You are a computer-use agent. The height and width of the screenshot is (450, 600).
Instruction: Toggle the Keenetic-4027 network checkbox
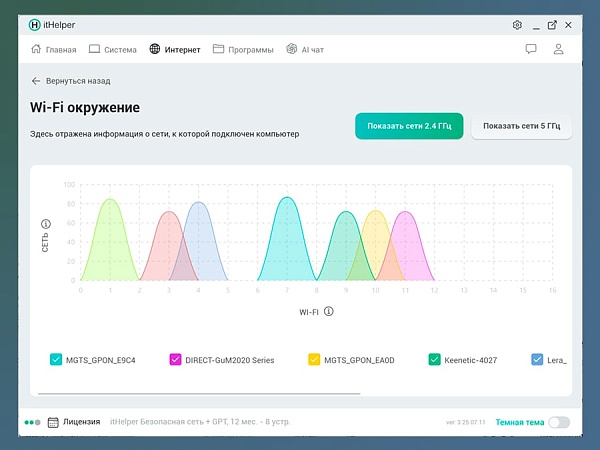click(434, 359)
